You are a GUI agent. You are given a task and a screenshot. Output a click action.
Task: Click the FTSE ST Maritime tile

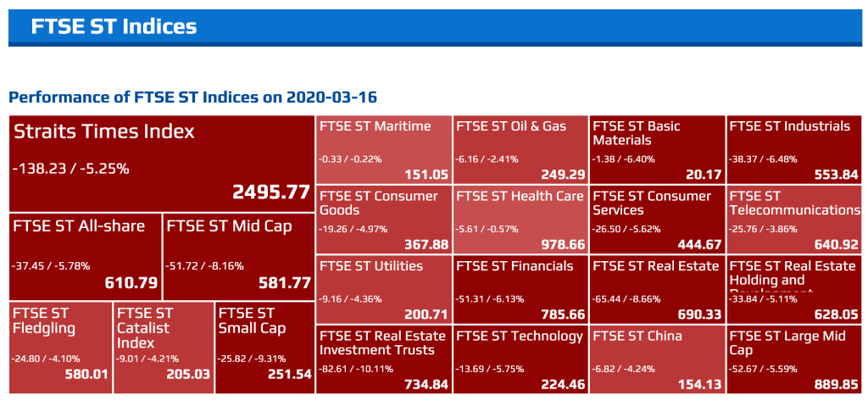coord(383,150)
